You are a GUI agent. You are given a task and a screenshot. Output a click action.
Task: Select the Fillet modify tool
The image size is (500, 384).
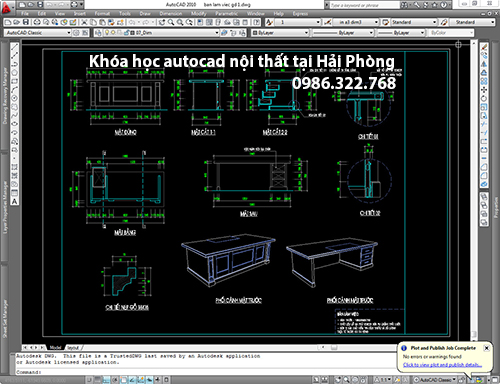click(x=484, y=176)
